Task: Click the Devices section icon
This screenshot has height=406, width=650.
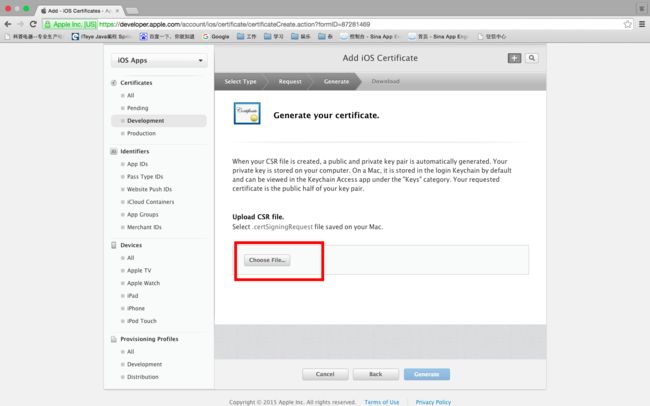Action: coord(114,245)
